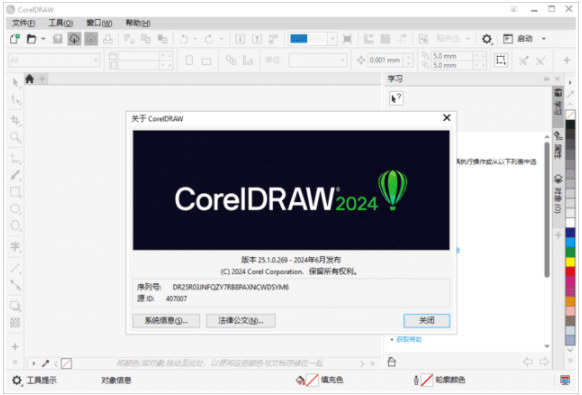Expand the toolbox double-chevron
This screenshot has width=582, height=395.
15,362
